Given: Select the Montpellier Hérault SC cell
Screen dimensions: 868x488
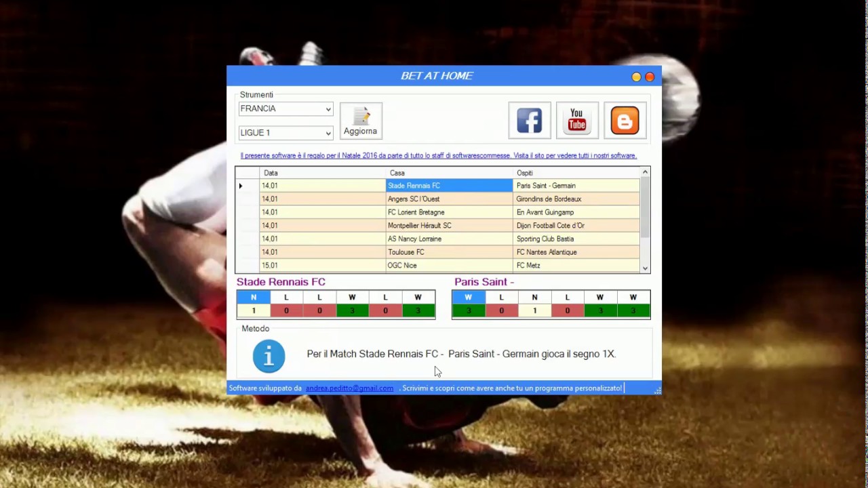Looking at the screenshot, I should tap(450, 226).
